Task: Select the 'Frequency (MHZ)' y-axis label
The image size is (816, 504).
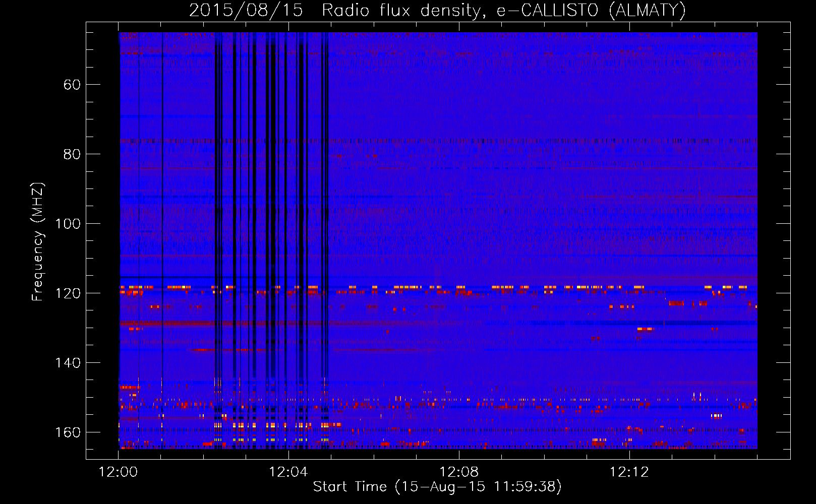Action: (x=38, y=241)
